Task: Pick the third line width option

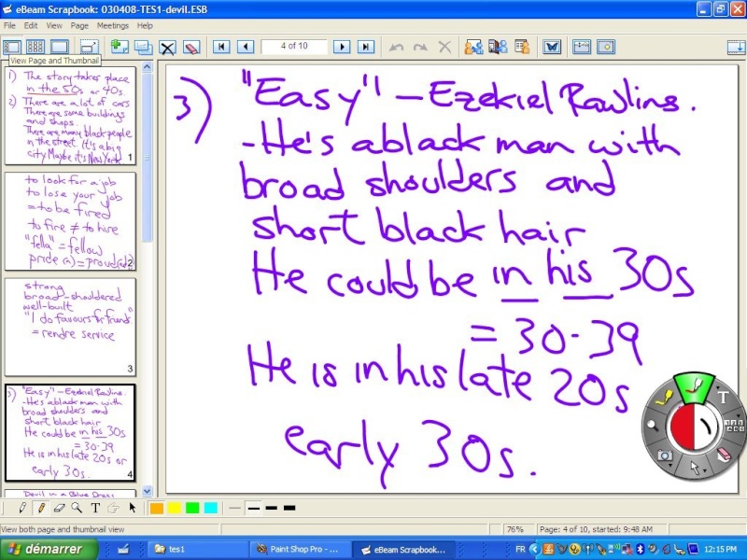Action: (x=272, y=508)
